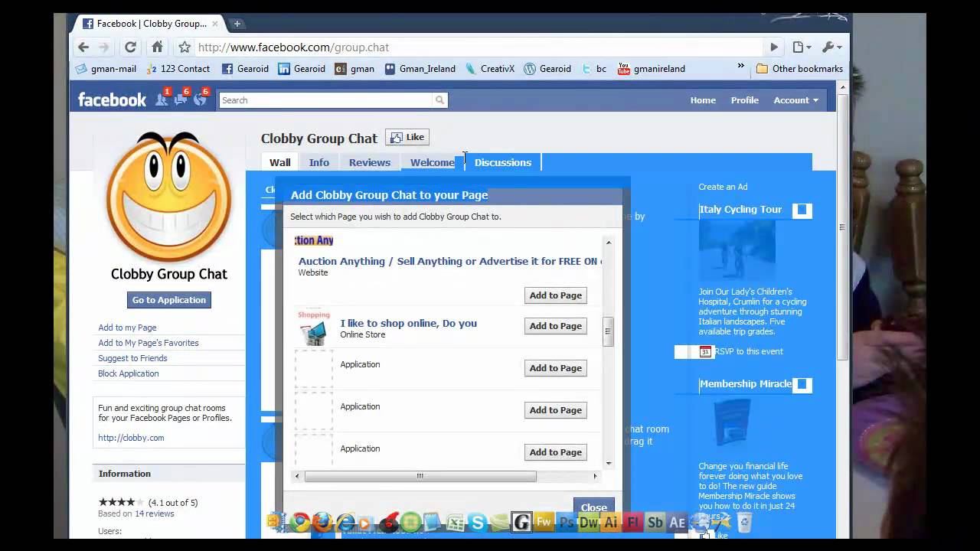
Task: Click the Add to my Page link
Action: click(x=127, y=328)
